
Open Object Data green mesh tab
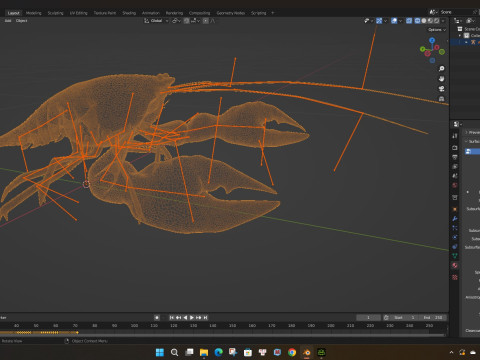click(455, 256)
